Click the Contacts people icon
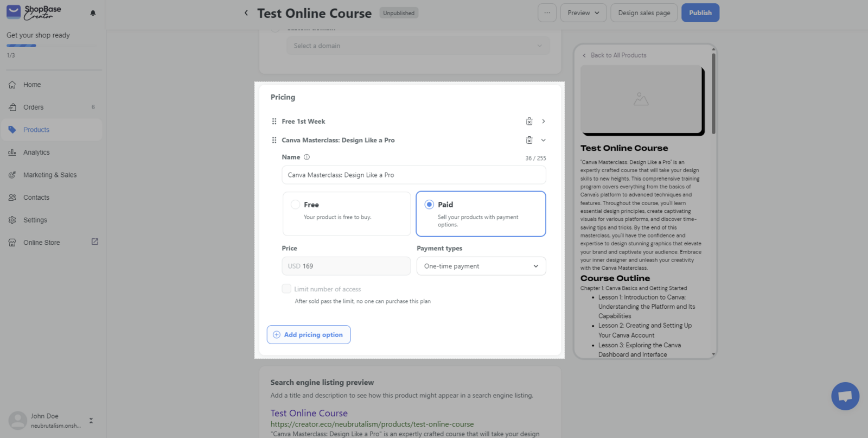 pyautogui.click(x=12, y=198)
